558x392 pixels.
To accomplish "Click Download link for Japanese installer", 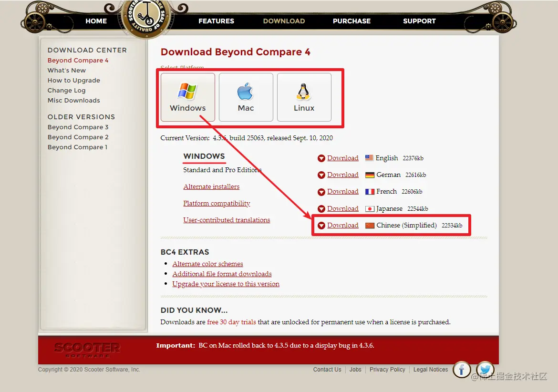I will 343,208.
